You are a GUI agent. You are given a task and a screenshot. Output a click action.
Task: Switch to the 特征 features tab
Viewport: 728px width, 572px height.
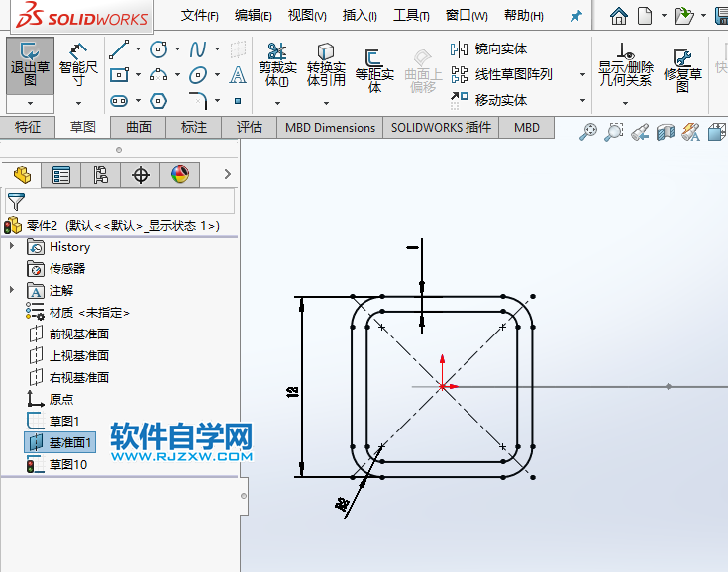(x=28, y=127)
